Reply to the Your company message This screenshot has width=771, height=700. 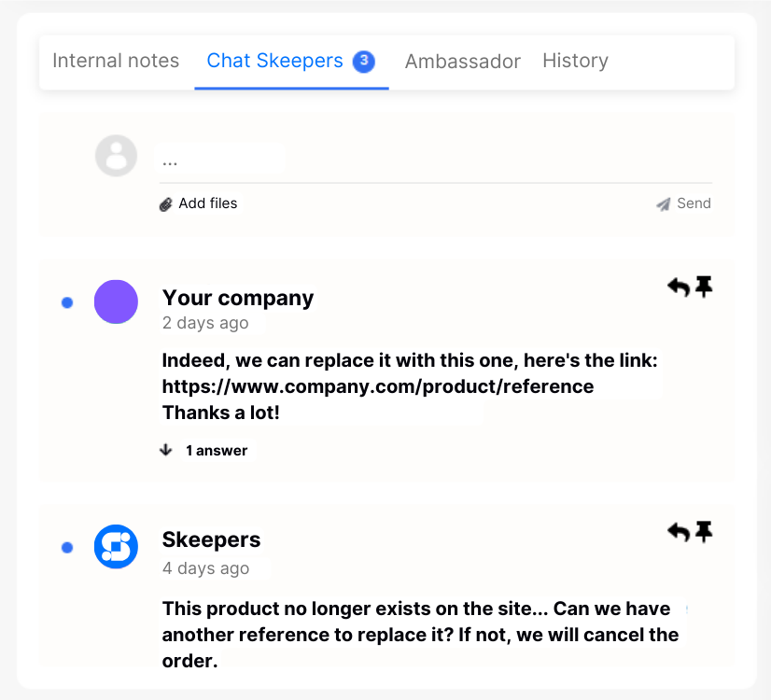[x=678, y=287]
